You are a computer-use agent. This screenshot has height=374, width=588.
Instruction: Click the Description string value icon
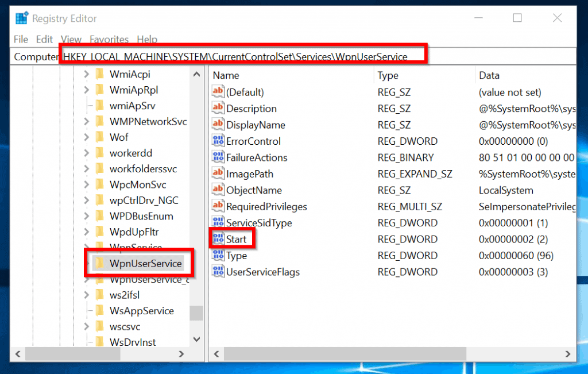218,107
